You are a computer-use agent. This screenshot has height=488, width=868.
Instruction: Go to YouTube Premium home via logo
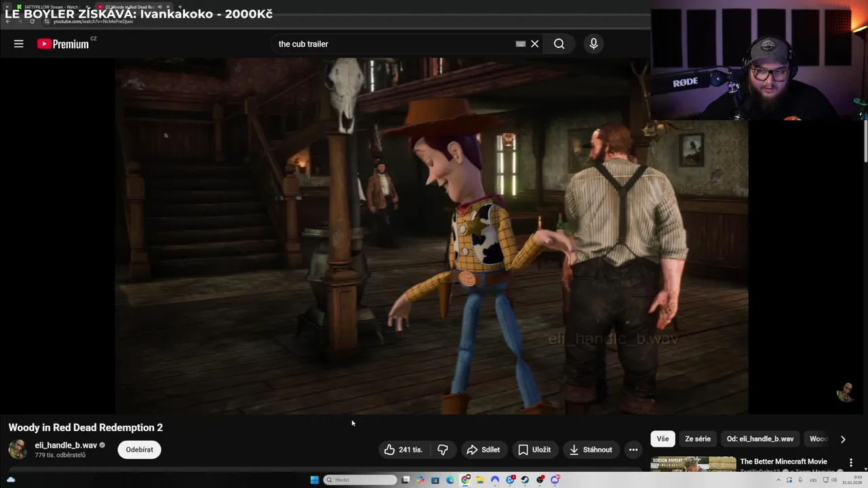[x=63, y=44]
